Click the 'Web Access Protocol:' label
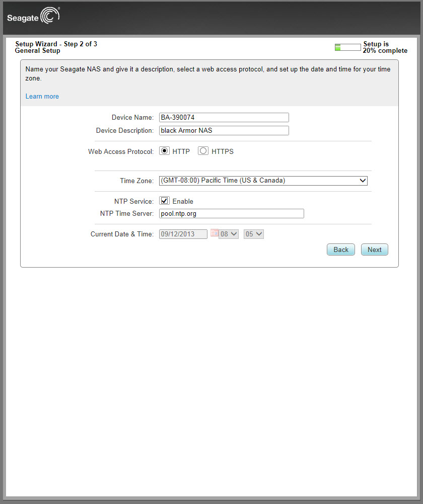 121,152
